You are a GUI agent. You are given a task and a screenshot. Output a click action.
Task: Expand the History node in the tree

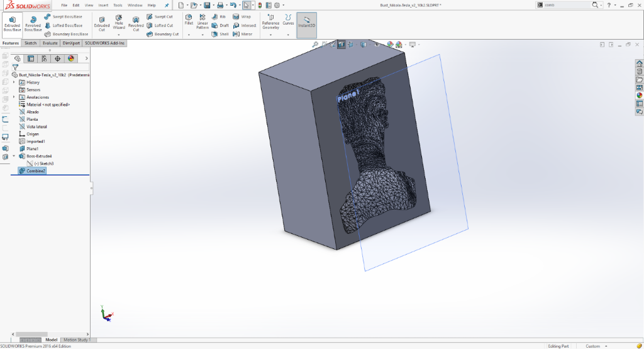14,82
